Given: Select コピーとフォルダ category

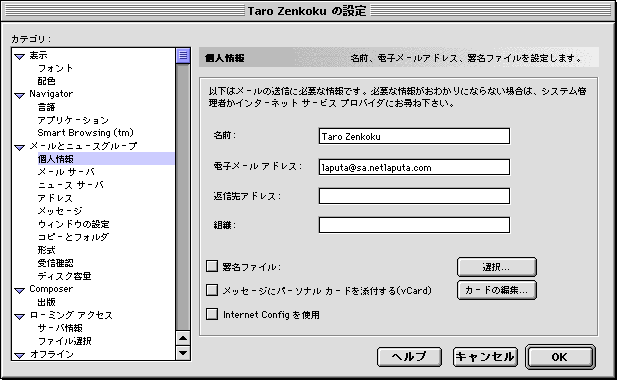Looking at the screenshot, I should pyautogui.click(x=73, y=237).
